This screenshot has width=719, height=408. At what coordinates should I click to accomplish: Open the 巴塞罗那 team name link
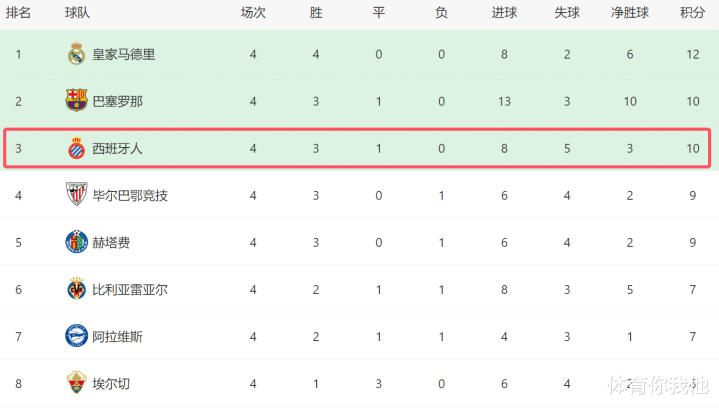tap(117, 101)
